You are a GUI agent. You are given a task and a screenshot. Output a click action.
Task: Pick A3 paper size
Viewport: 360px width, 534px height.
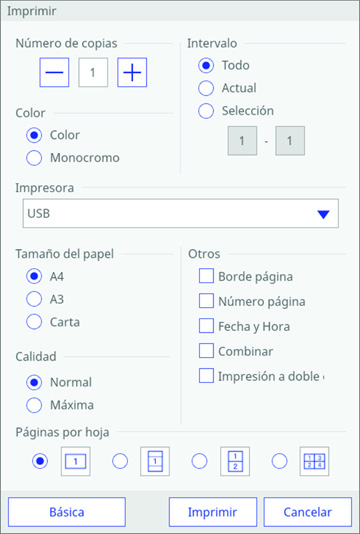click(x=34, y=299)
